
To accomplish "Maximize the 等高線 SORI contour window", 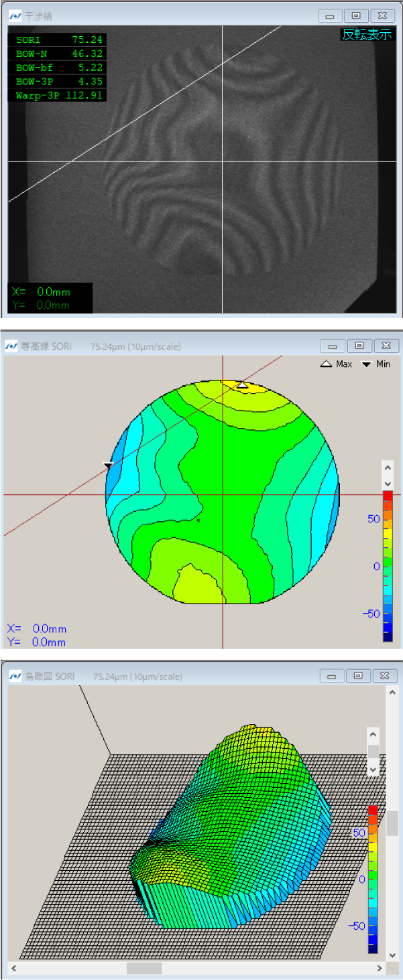I will (359, 346).
